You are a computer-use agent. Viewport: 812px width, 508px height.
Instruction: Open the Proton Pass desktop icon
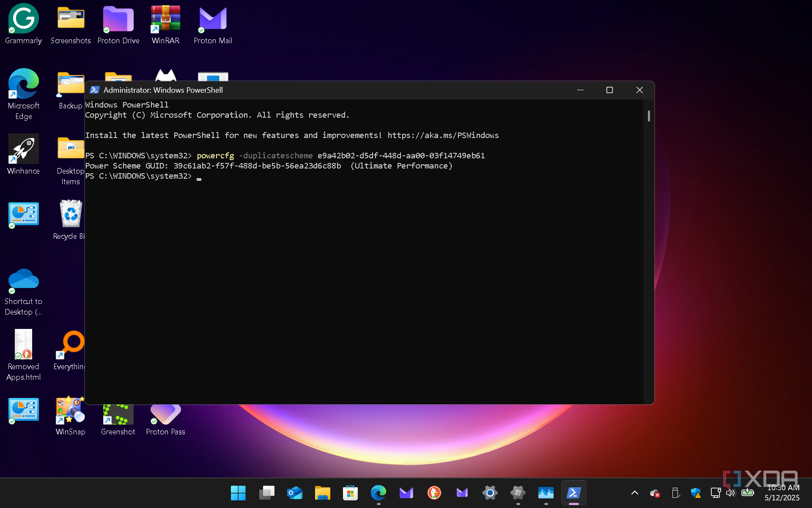point(165,414)
